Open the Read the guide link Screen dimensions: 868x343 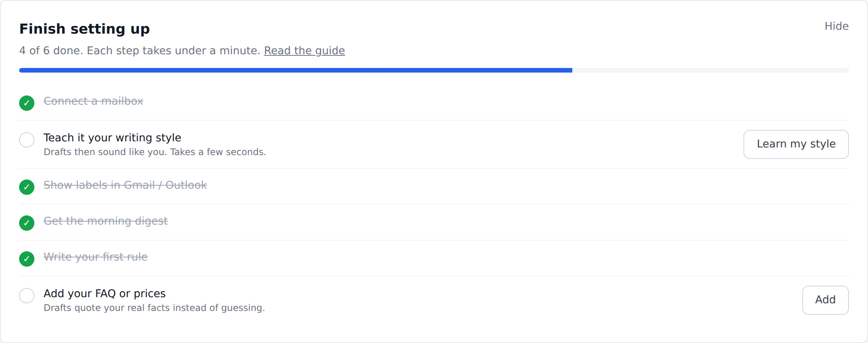point(304,50)
